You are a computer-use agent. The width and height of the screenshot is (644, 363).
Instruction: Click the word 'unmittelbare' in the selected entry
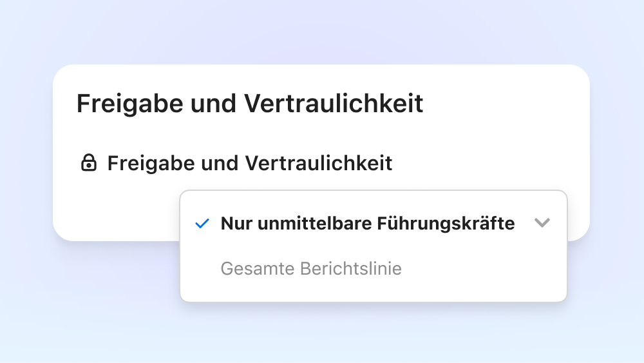click(x=314, y=224)
